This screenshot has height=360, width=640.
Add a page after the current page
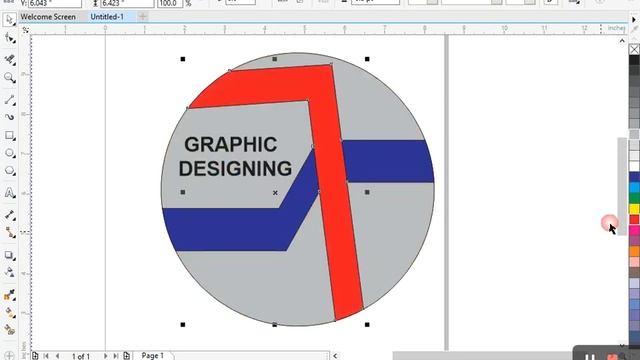tap(127, 356)
